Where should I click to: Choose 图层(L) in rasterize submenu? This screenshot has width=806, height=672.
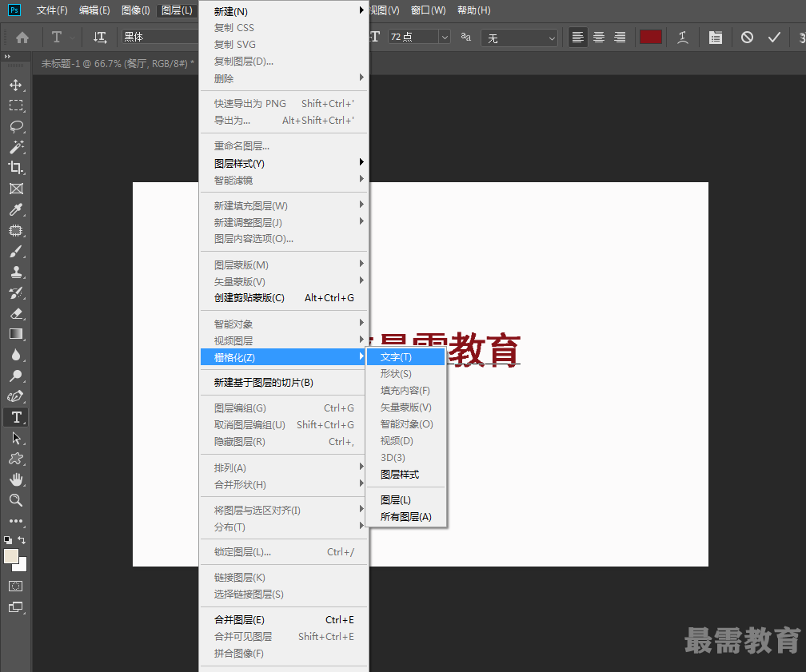tap(405, 500)
